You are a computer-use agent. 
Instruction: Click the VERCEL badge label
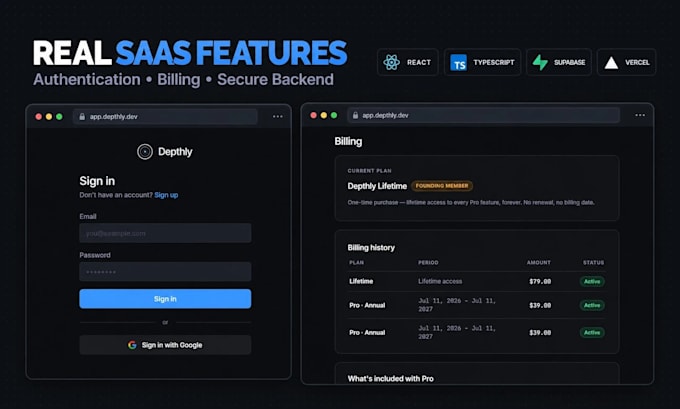(x=637, y=62)
